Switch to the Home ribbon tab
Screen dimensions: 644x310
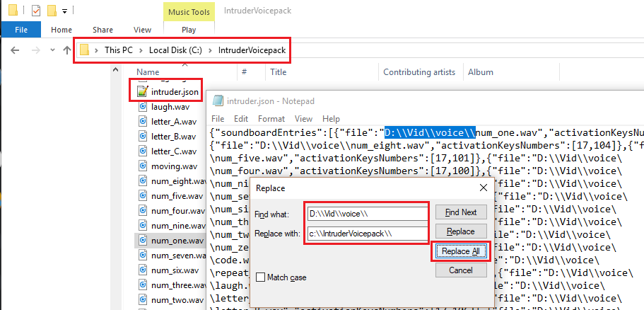(x=62, y=30)
